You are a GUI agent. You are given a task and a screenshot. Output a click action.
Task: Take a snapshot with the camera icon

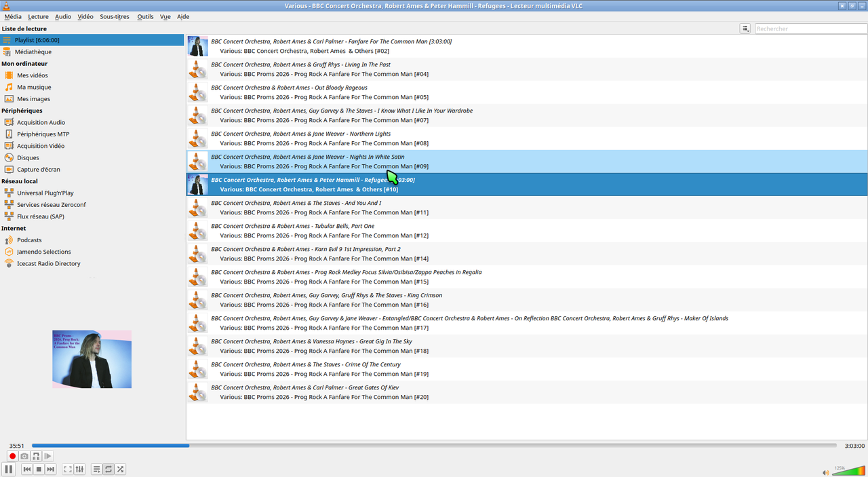24,457
